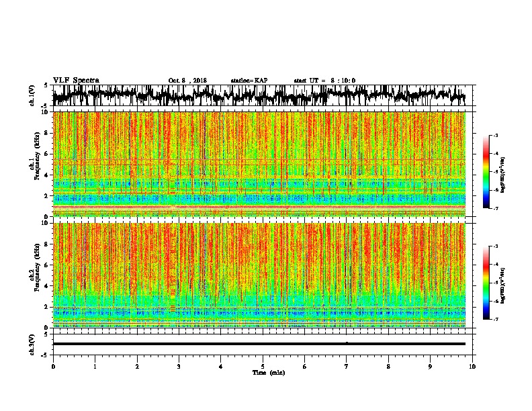Screen dimensions: 532x411
Task: Click the 'ch.1 Frequency (kHz)' axis label
Action: click(x=36, y=156)
